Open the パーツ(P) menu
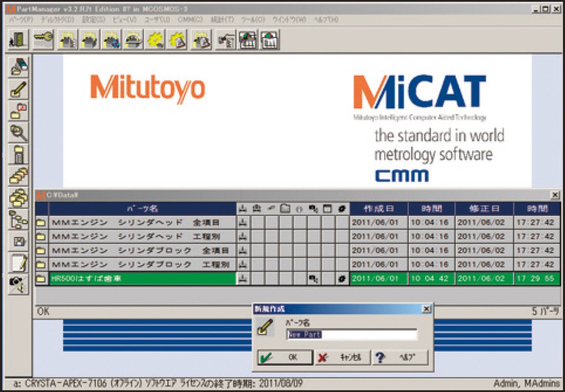Viewport: 565px width, 392px height. point(21,20)
